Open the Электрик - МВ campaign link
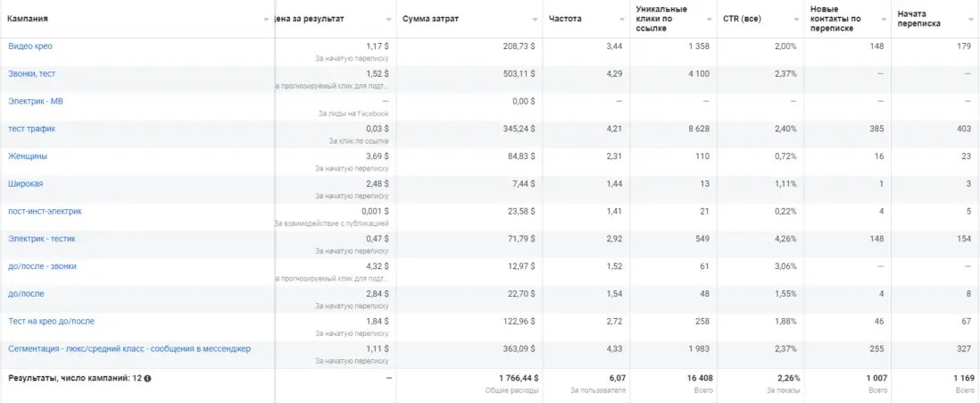The height and width of the screenshot is (403, 980). point(36,102)
